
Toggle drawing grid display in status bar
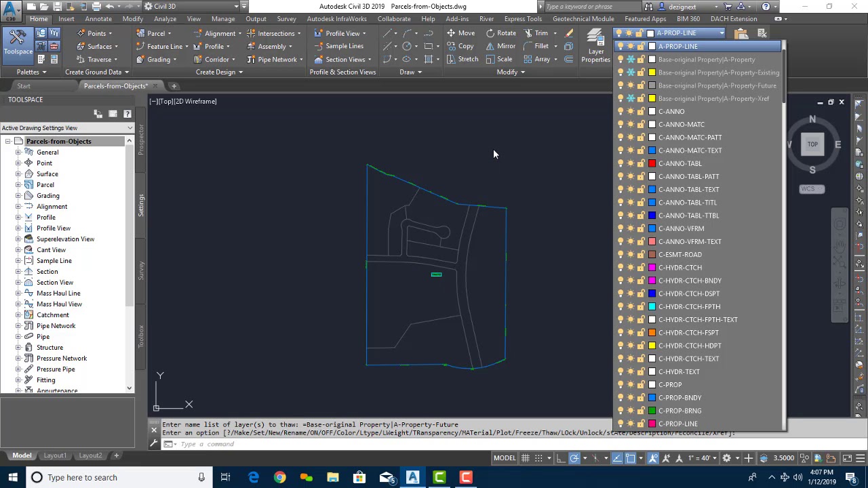525,458
